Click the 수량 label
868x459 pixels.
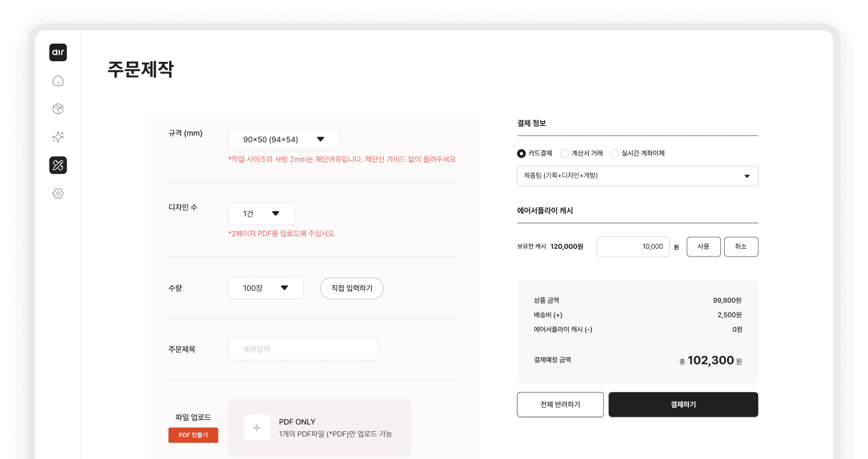tap(175, 288)
